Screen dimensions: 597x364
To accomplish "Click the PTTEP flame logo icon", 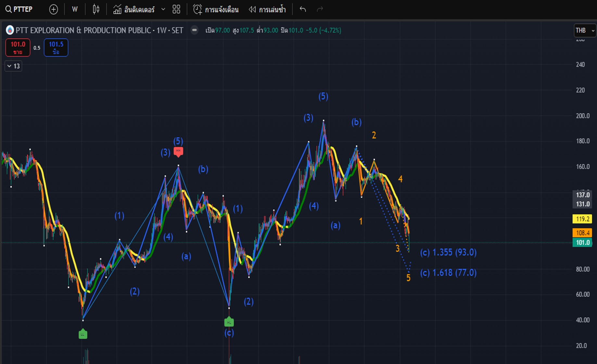I will point(10,30).
